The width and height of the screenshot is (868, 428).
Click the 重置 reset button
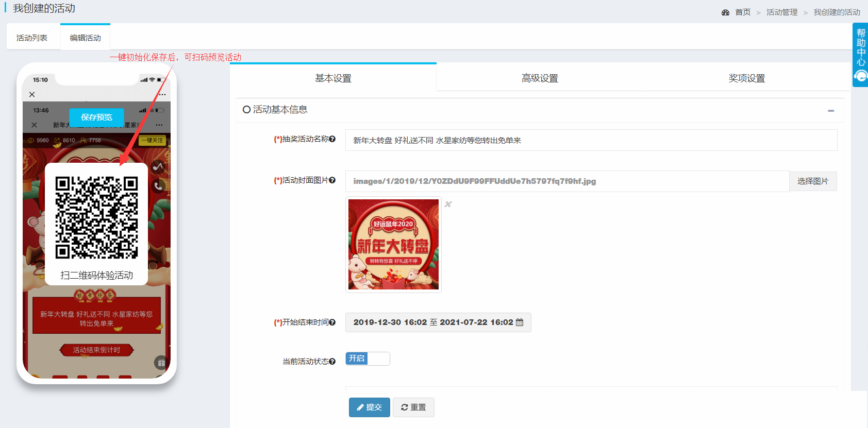pyautogui.click(x=413, y=407)
